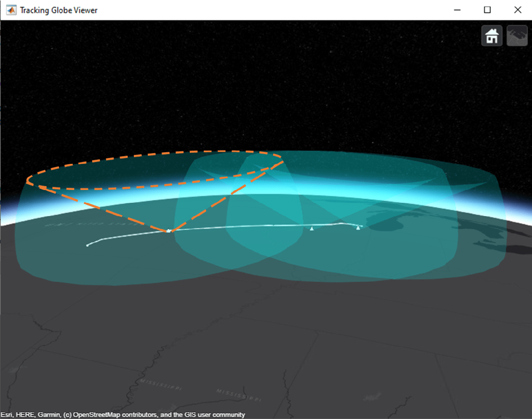Open the basemap picker icon
The height and width of the screenshot is (419, 532).
(x=517, y=35)
